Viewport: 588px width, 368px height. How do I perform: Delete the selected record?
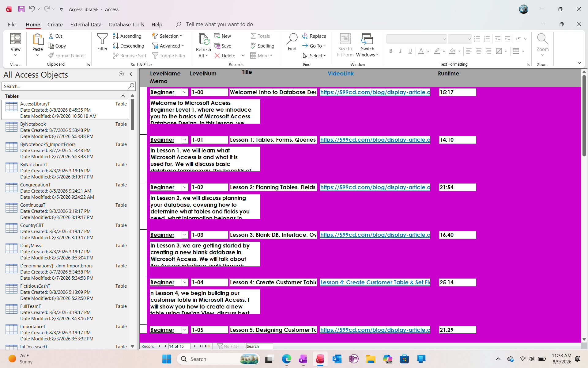[225, 56]
